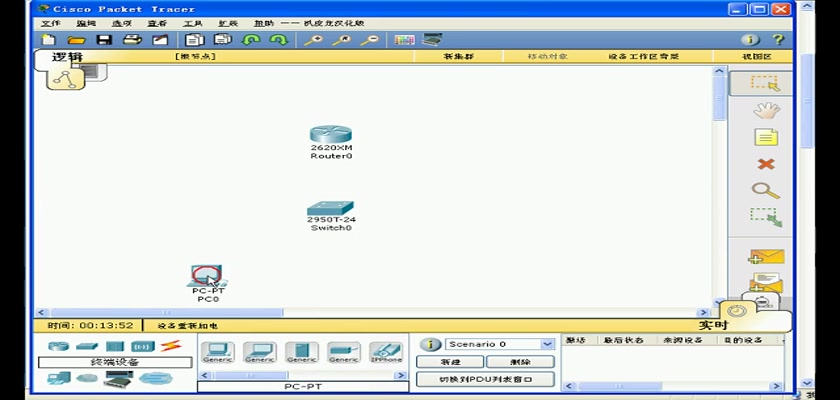Select the 2950T-24 Switch0 device
Viewport: 840px width, 400px height.
(331, 208)
